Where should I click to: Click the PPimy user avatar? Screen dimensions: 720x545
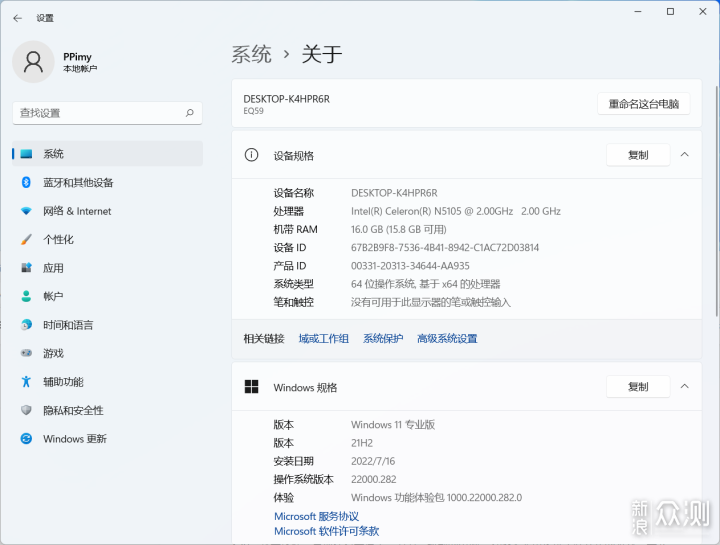coord(34,62)
